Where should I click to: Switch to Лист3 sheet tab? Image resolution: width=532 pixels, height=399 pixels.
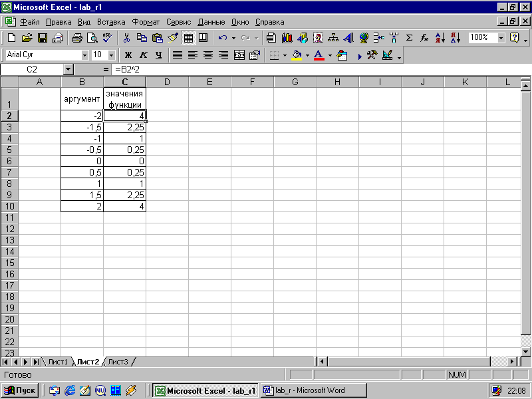point(118,362)
